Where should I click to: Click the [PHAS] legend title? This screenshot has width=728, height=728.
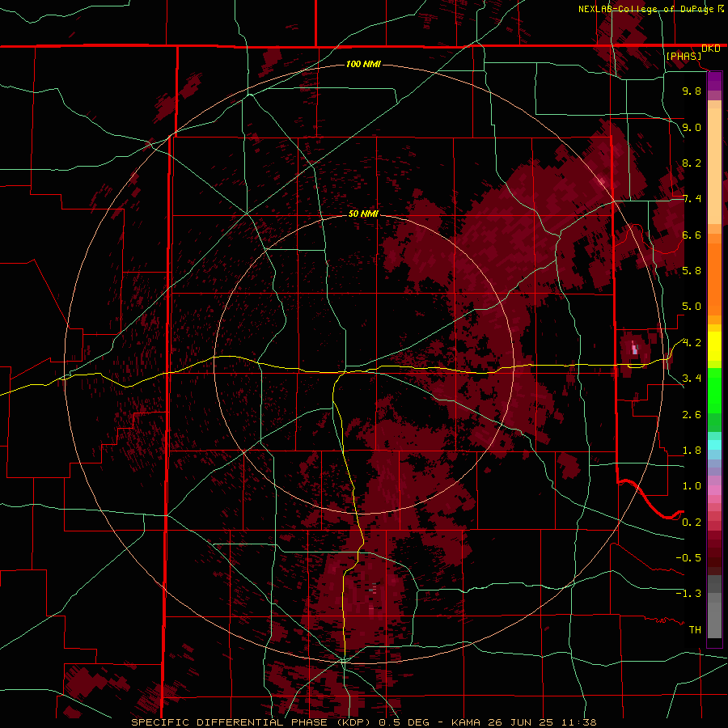tap(684, 56)
